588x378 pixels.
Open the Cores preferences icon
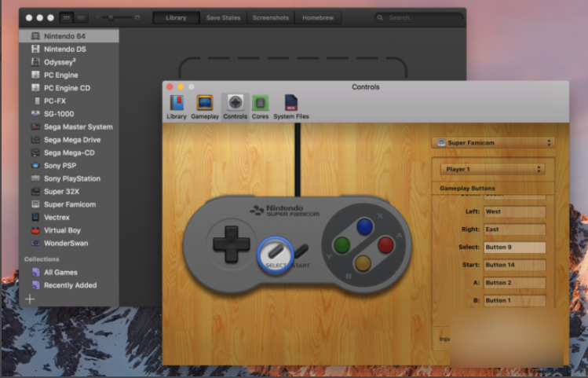tap(260, 108)
